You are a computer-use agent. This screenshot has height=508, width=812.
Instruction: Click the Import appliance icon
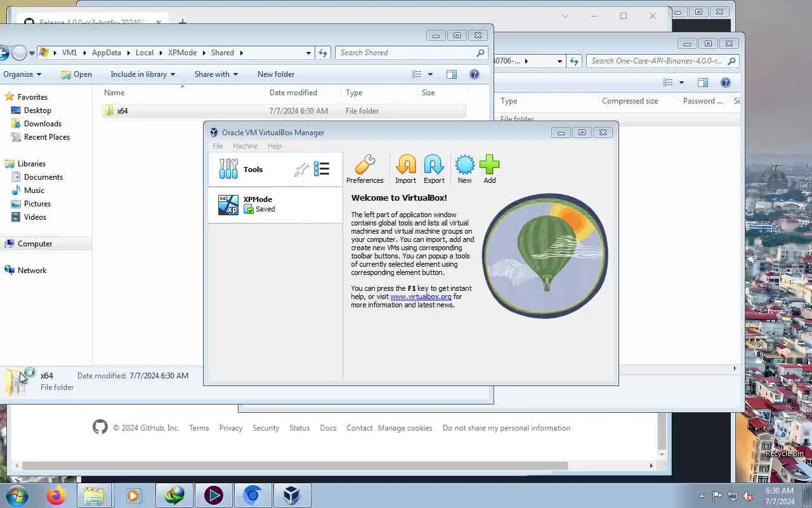coord(406,169)
